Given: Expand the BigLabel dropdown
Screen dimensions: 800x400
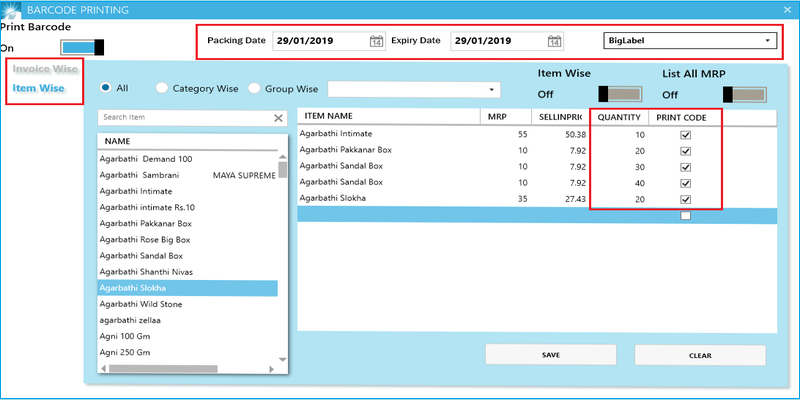Looking at the screenshot, I should coord(767,42).
